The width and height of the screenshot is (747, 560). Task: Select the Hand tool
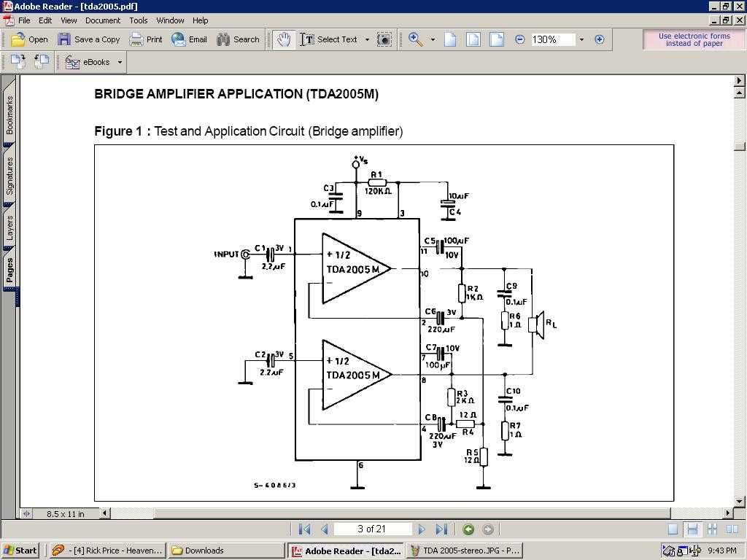coord(284,39)
